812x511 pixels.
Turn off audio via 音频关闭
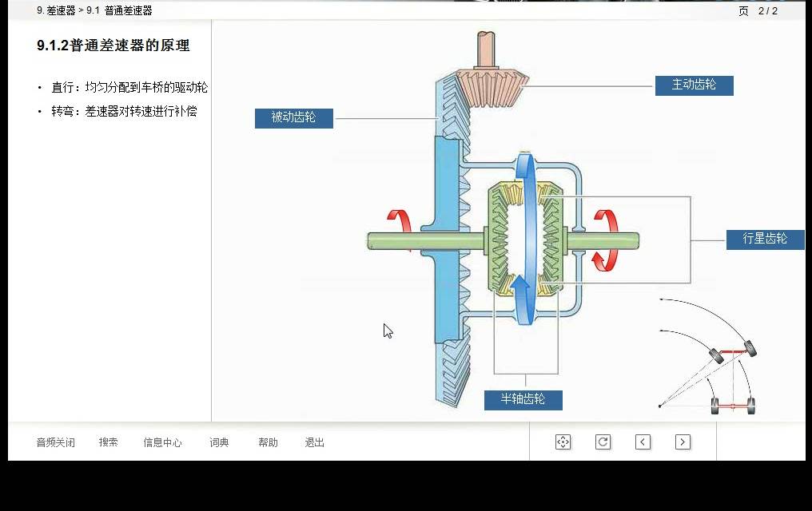point(55,442)
